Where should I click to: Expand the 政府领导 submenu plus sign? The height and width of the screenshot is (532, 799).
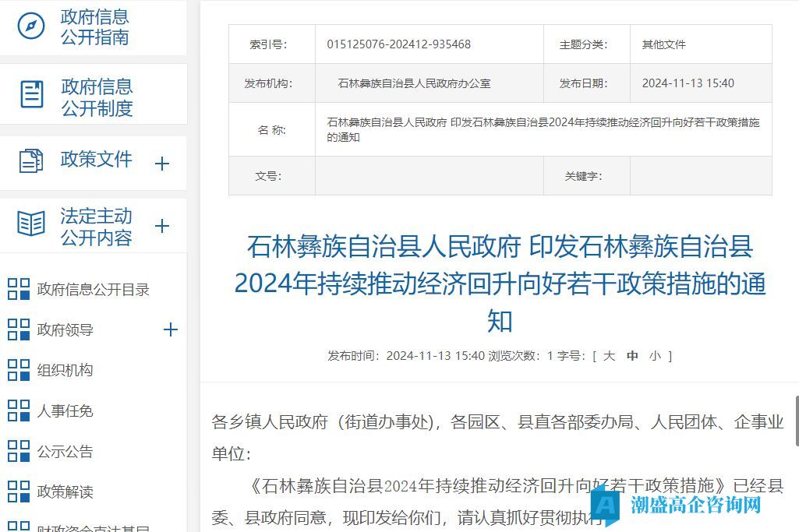pyautogui.click(x=171, y=329)
